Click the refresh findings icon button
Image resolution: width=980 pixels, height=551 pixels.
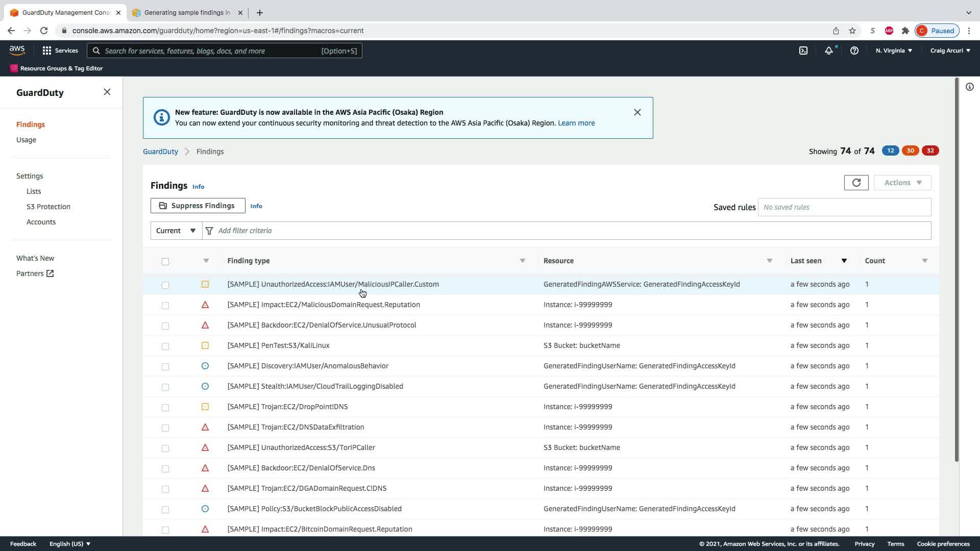(x=856, y=183)
